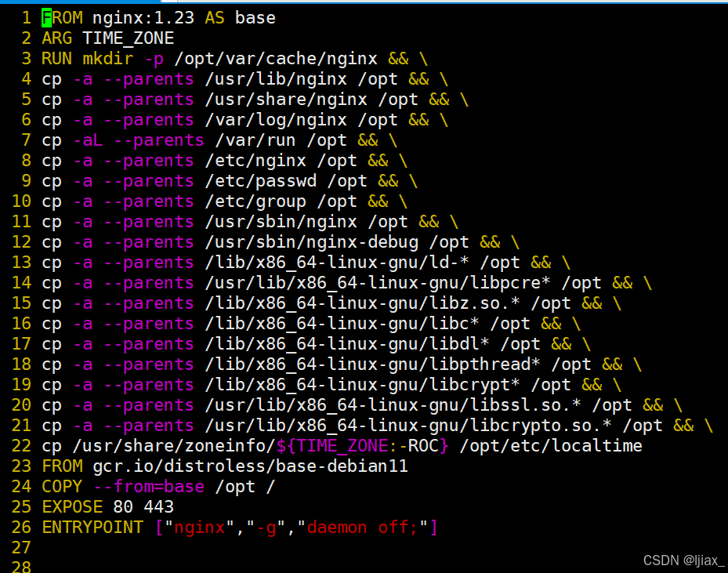Screen dimensions: 728x573
Task: Click line number 2 in the gutter
Action: coord(27,38)
